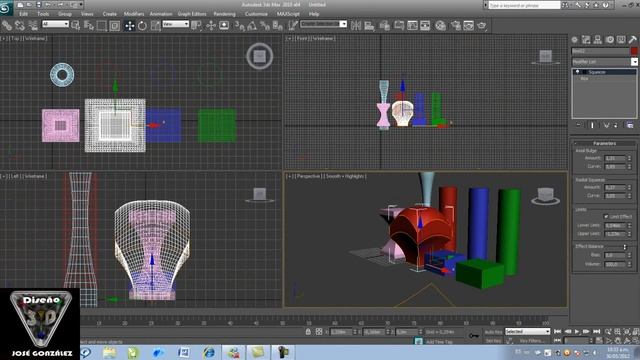Select the Bind to Space Warp tool
Image resolution: width=640 pixels, height=360 pixels.
tap(33, 26)
